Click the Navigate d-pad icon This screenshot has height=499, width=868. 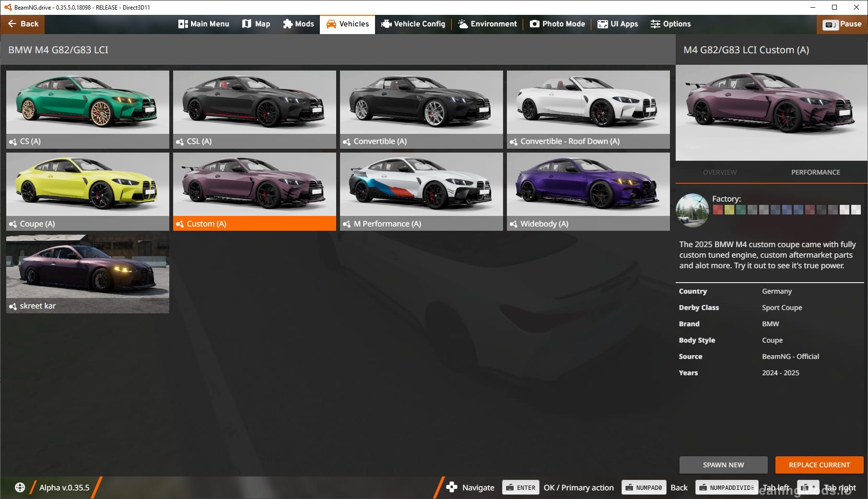[452, 487]
